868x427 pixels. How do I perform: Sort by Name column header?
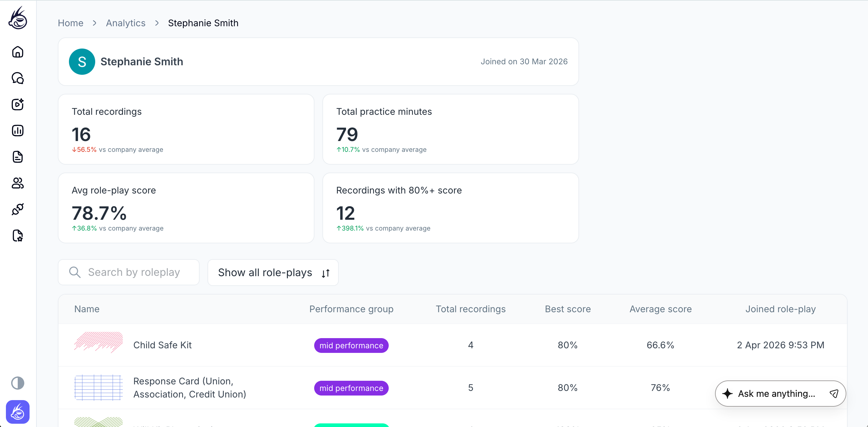pyautogui.click(x=87, y=309)
